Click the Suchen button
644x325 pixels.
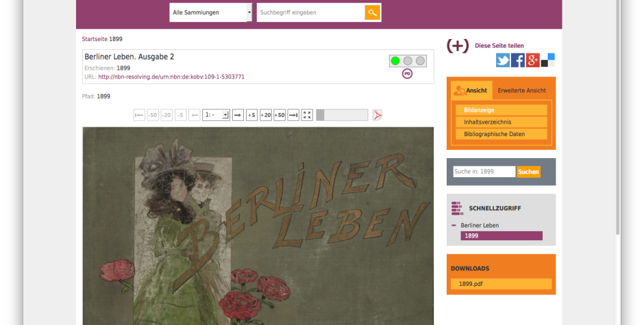pyautogui.click(x=528, y=172)
